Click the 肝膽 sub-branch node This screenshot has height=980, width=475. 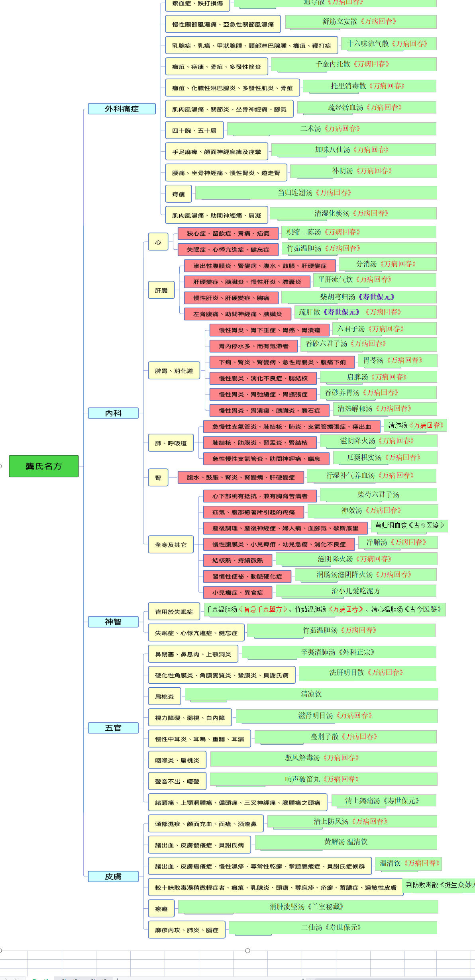click(x=161, y=290)
